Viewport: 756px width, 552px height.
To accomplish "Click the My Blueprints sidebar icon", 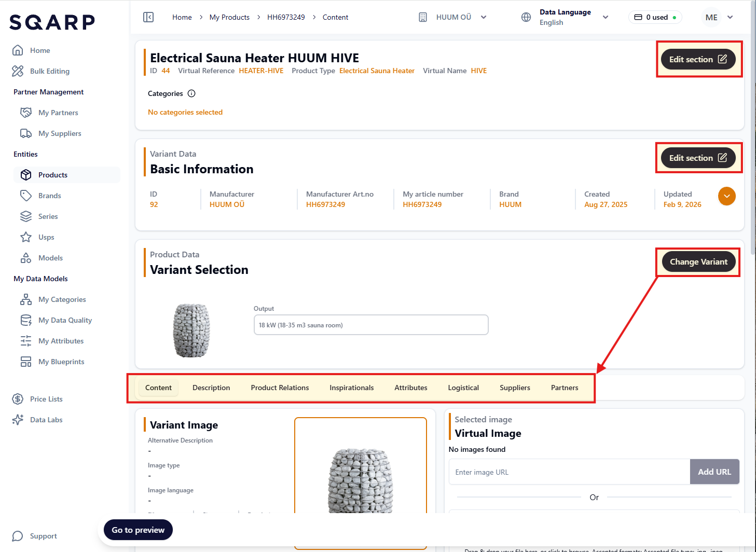I will (26, 362).
